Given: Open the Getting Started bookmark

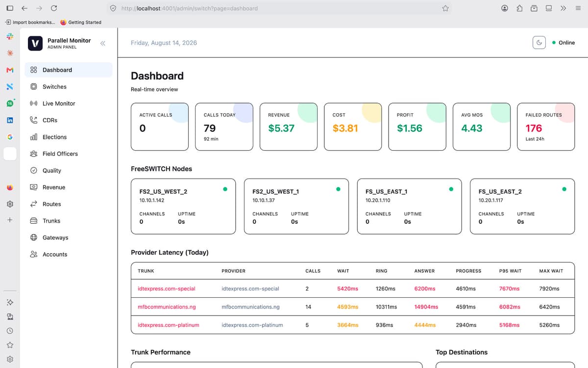Looking at the screenshot, I should 81,22.
